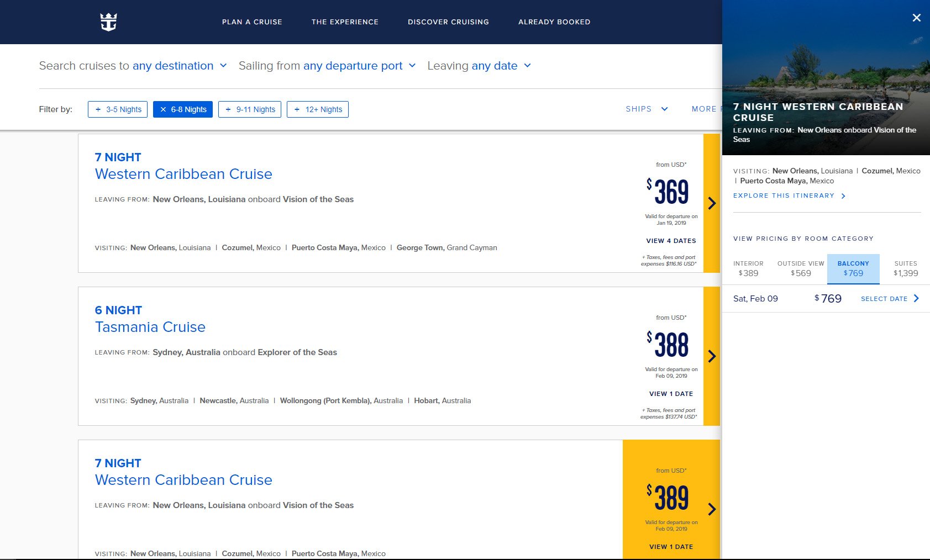The width and height of the screenshot is (930, 560).
Task: Open the Plan a Cruise menu
Action: click(x=252, y=22)
